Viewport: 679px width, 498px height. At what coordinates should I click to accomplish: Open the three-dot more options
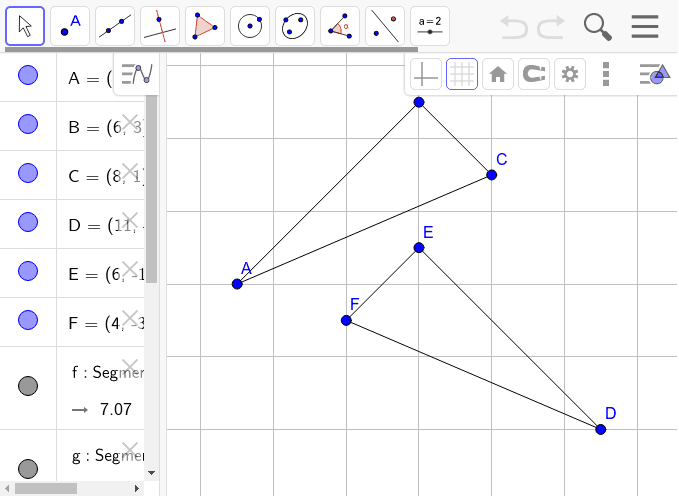(606, 74)
